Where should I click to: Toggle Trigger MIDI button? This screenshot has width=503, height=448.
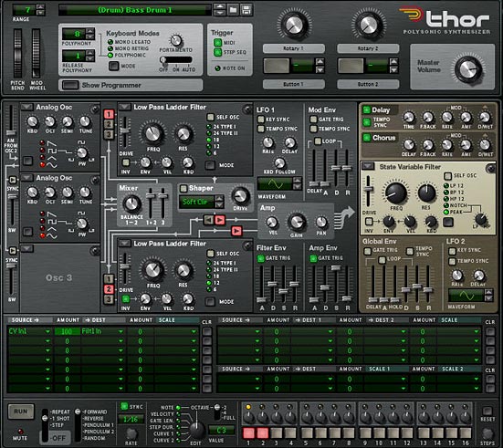pos(218,42)
